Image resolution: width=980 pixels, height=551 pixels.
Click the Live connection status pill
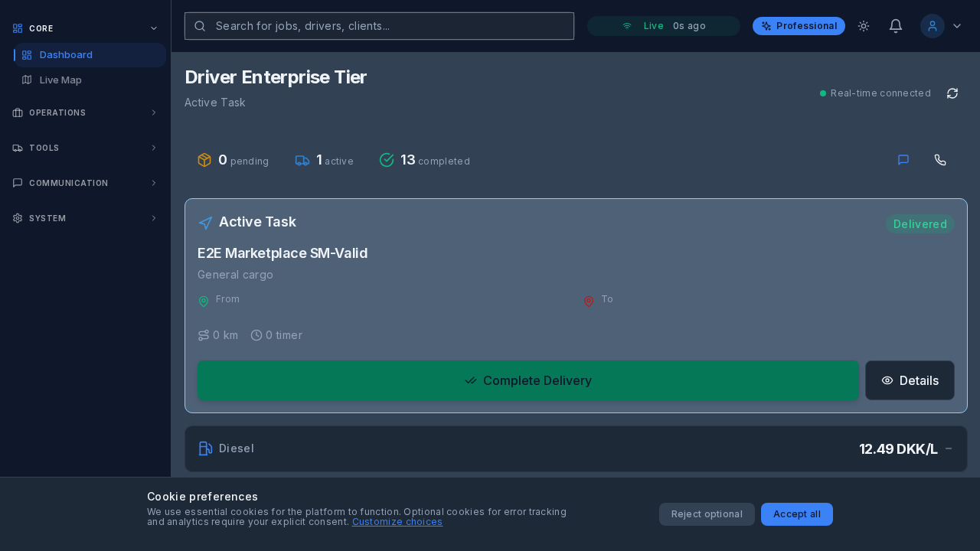(663, 26)
